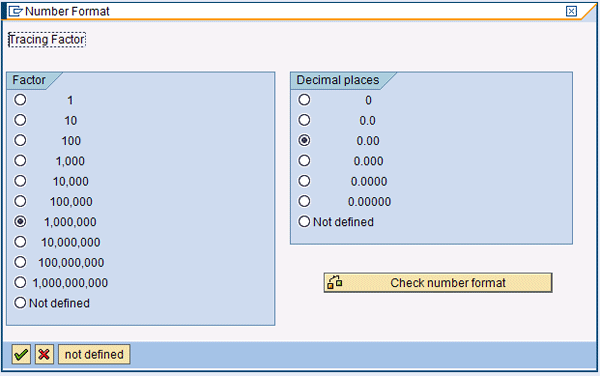Select Factor 'Not defined' radio button
Screen dimensions: 600x376
click(20, 303)
